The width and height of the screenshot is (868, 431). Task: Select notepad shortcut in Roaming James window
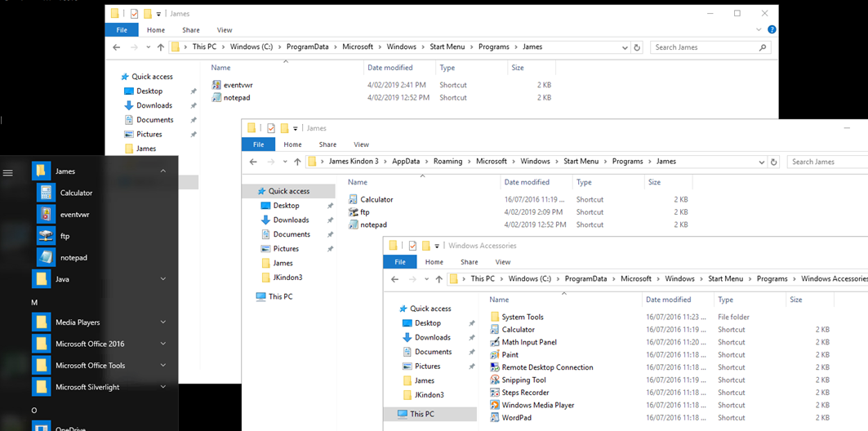tap(373, 224)
